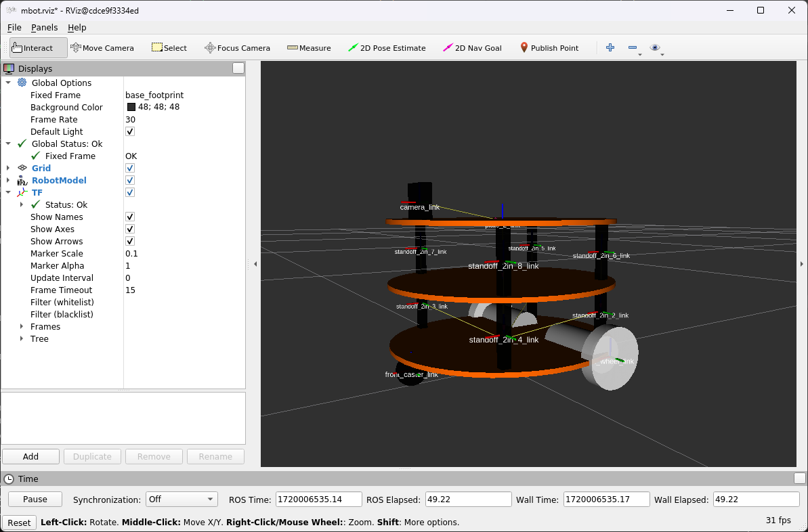Disable the RobotModel display checkbox

130,180
